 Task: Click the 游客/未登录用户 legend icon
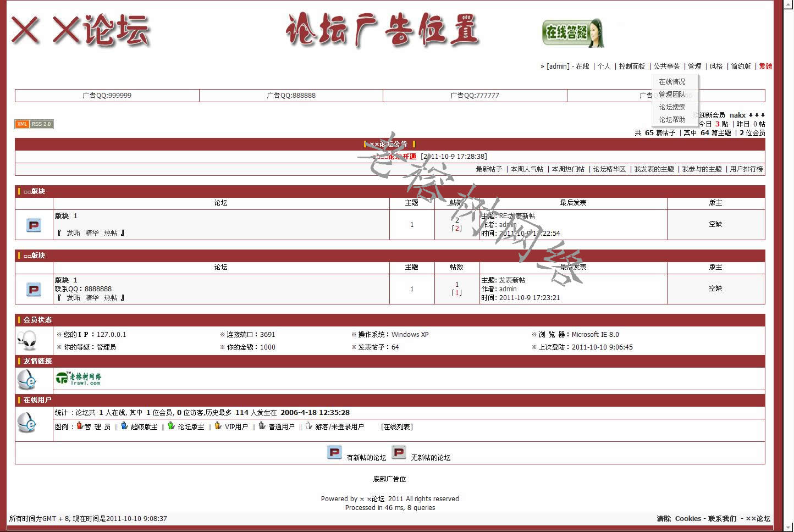(309, 426)
